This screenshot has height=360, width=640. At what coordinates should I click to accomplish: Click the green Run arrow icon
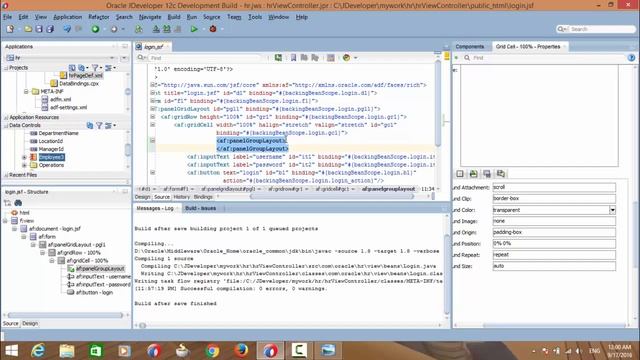click(x=194, y=29)
